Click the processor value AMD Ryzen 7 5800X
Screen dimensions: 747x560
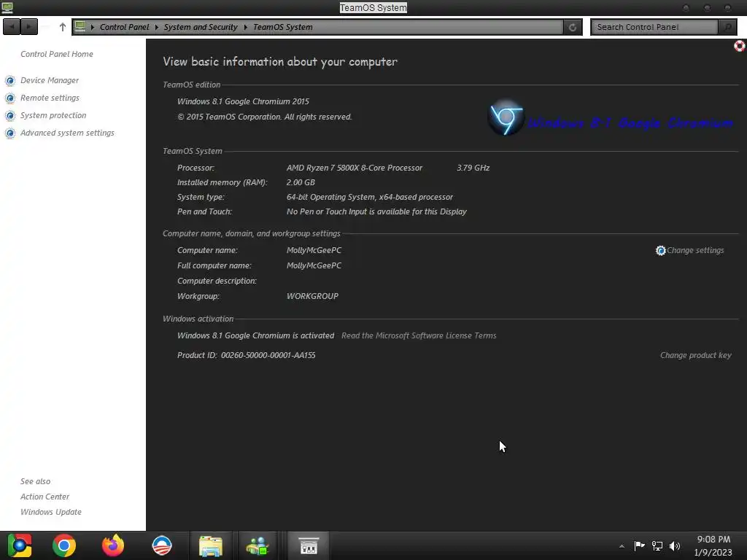click(355, 168)
